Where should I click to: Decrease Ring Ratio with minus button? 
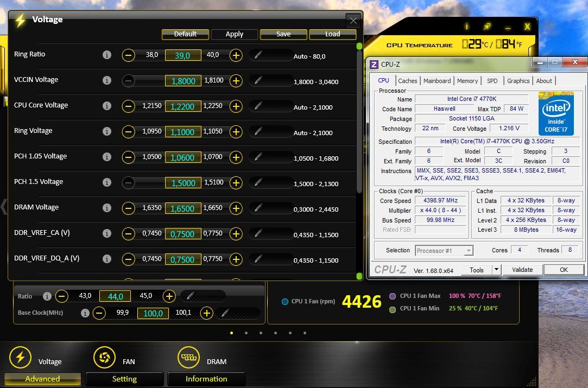128,55
